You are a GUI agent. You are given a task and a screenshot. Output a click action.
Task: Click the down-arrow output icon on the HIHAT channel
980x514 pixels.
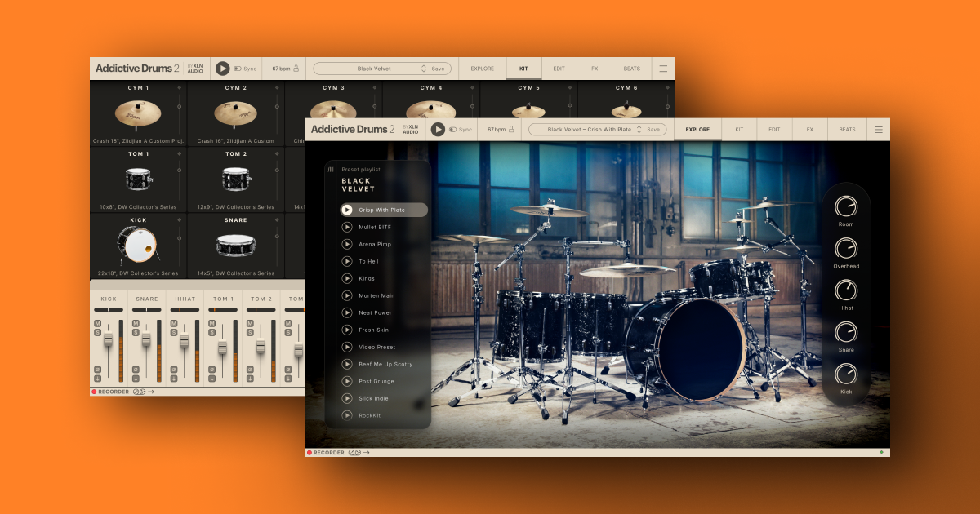[x=174, y=378]
